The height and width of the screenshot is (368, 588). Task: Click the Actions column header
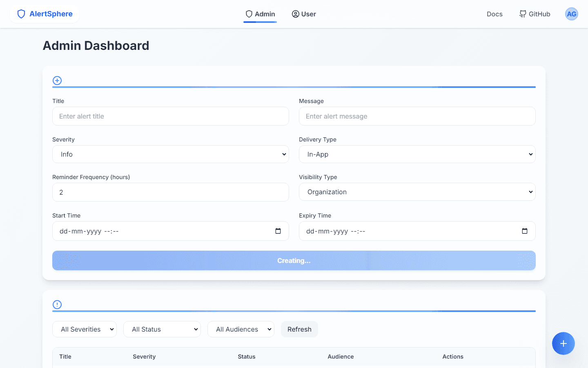[x=453, y=357]
